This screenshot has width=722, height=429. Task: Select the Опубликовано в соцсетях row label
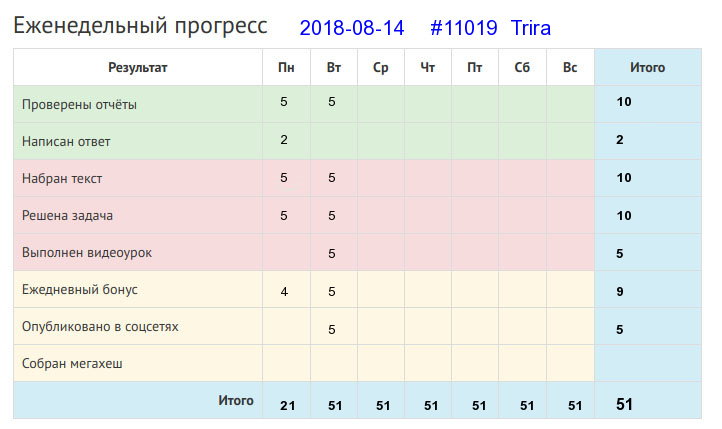pos(100,327)
